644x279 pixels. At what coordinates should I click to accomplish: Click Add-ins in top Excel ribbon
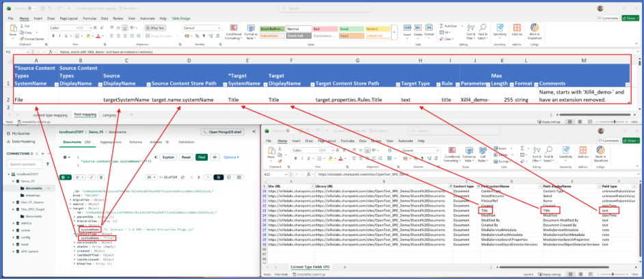click(517, 30)
